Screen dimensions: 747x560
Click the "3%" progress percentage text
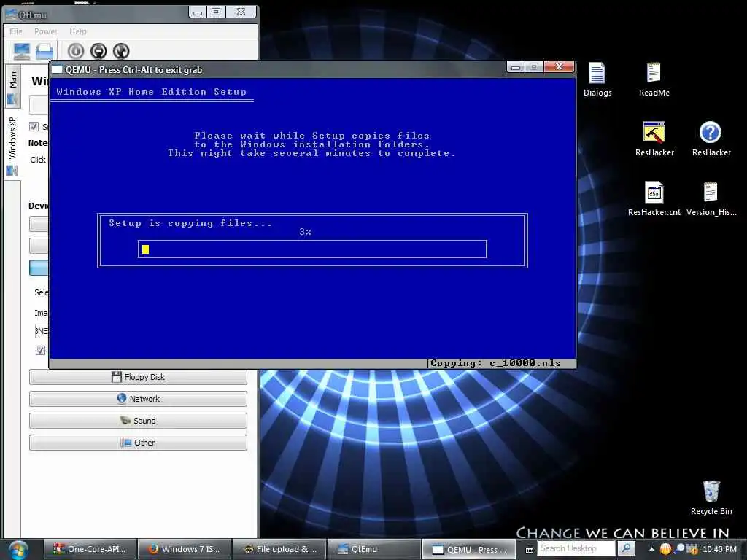click(306, 232)
